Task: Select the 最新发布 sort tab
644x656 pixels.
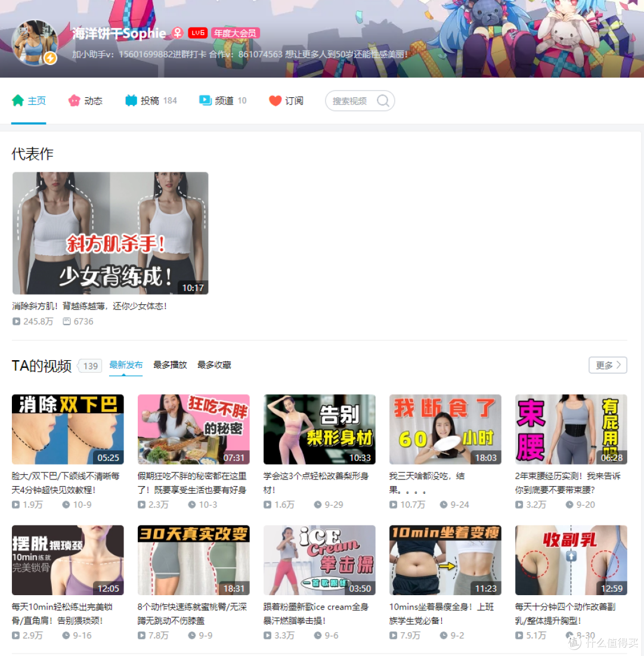Action: click(126, 365)
